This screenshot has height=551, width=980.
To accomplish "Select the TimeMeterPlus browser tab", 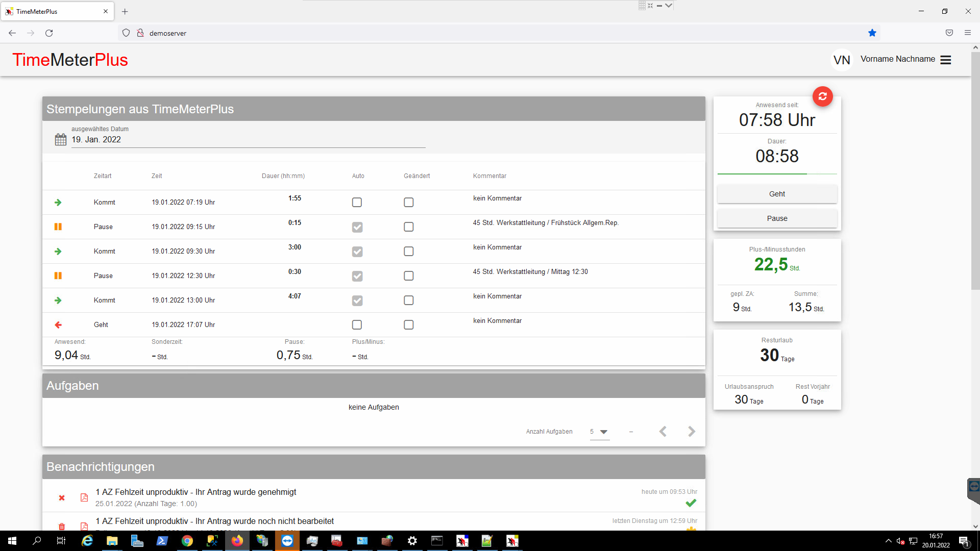I will click(x=57, y=11).
